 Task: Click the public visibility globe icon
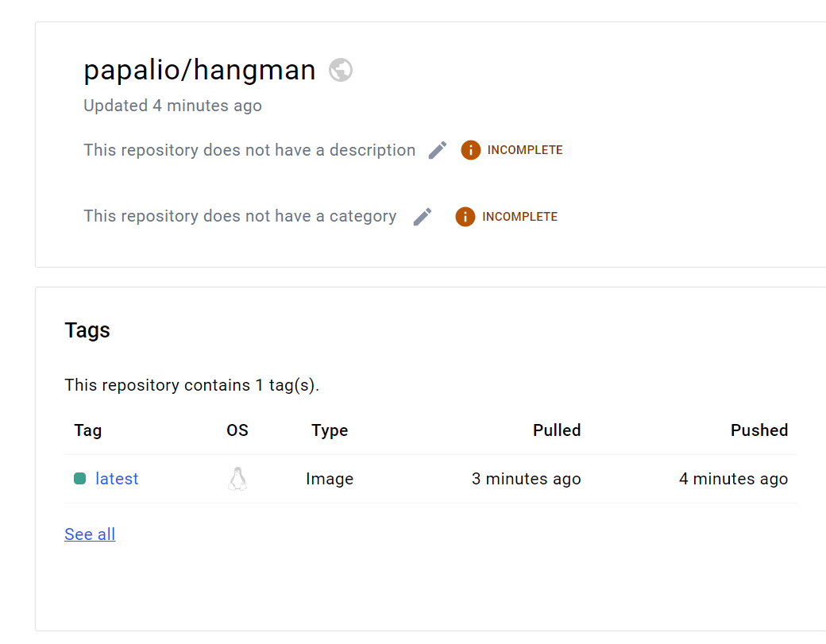tap(341, 71)
